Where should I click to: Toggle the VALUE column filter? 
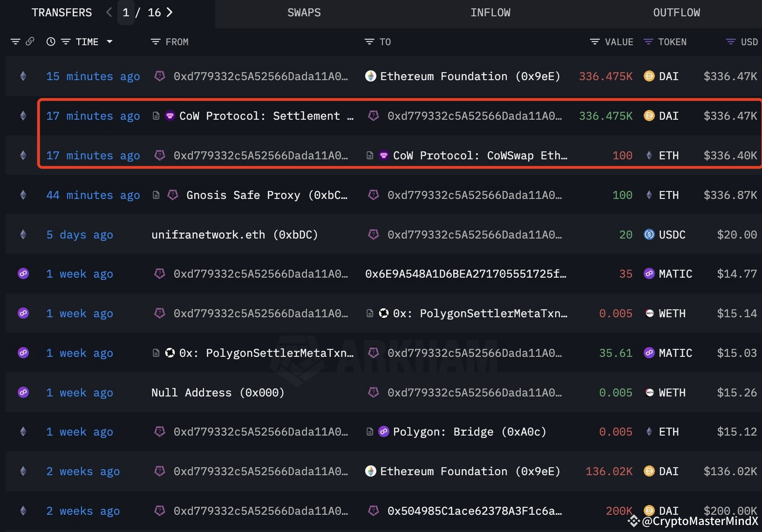click(595, 42)
